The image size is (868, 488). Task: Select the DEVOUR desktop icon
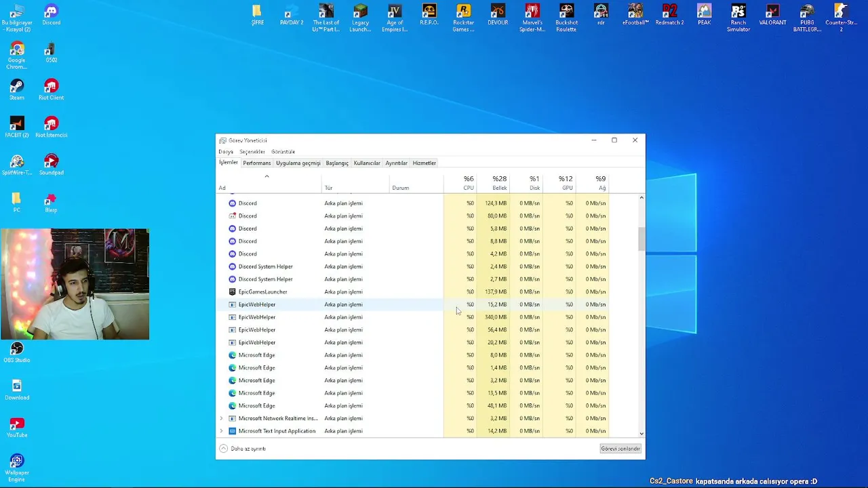(498, 15)
